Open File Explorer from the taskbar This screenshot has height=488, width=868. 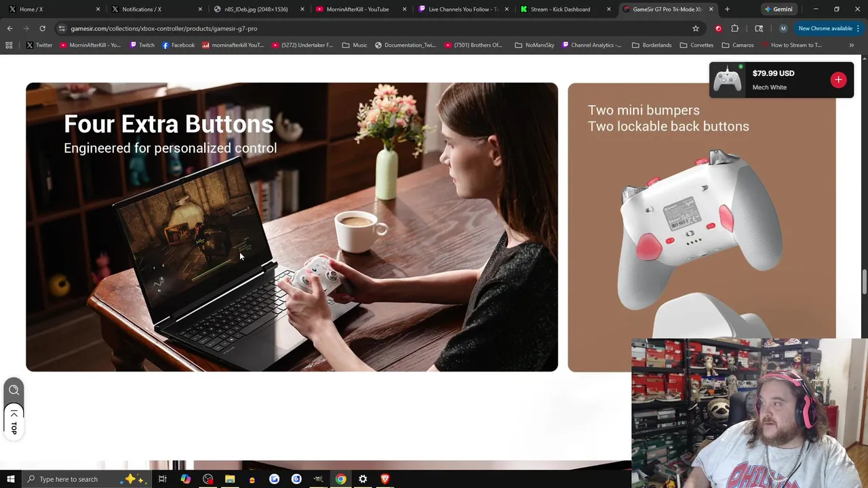coord(230,479)
